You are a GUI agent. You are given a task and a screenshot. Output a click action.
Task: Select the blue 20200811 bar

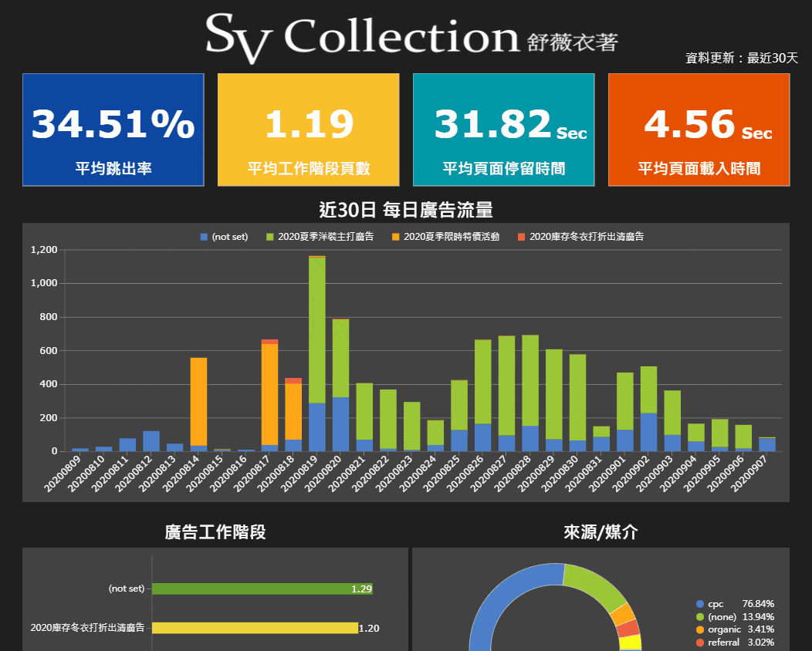click(127, 444)
